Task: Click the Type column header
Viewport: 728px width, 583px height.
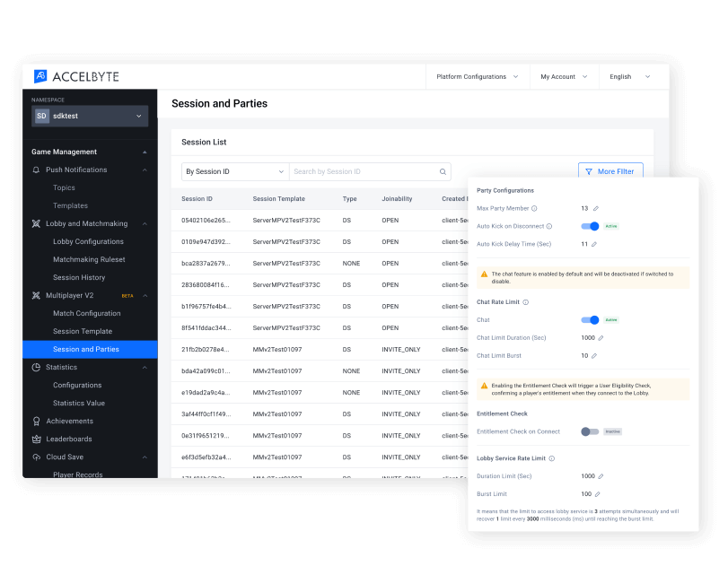Action: (349, 199)
